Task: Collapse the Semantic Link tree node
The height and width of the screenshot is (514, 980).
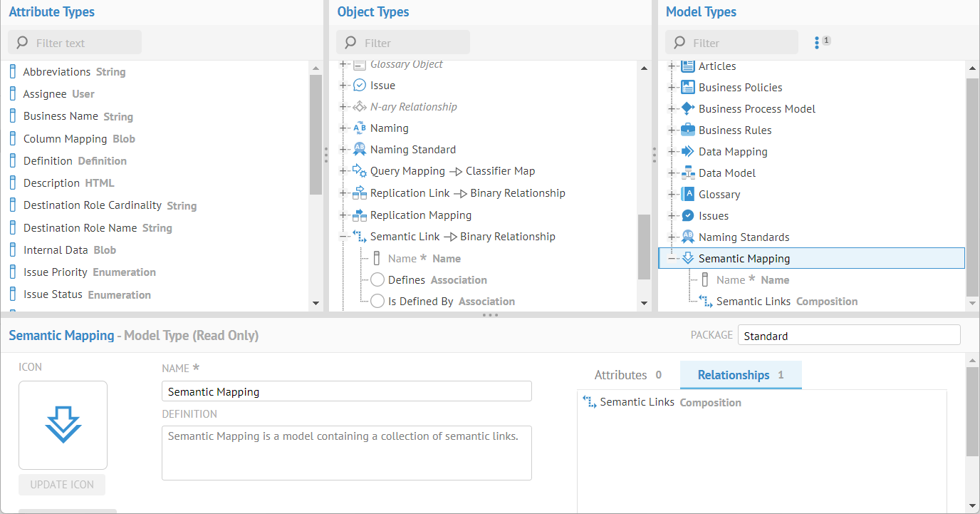Action: tap(343, 237)
